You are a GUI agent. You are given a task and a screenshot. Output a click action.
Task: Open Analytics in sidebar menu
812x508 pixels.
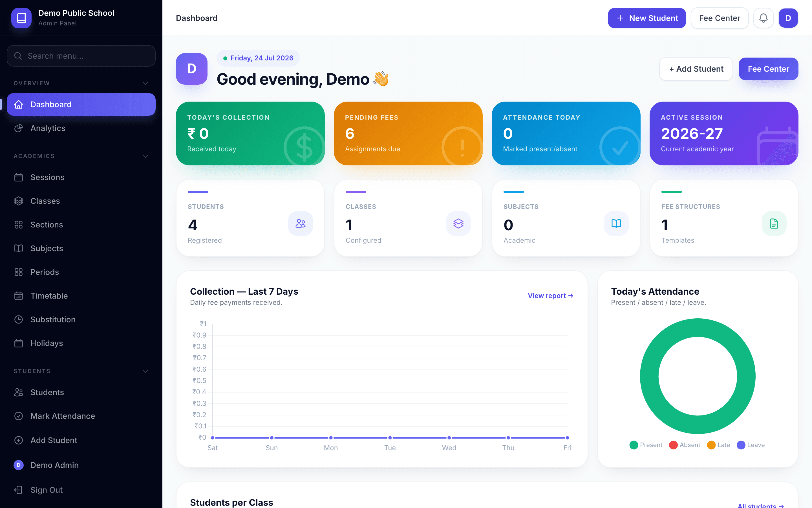coord(81,128)
